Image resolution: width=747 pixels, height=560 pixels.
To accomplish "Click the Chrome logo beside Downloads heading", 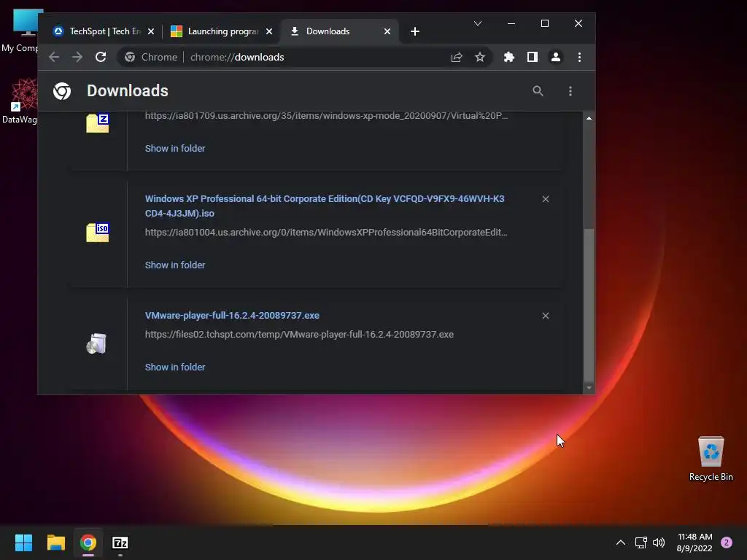I will [62, 91].
